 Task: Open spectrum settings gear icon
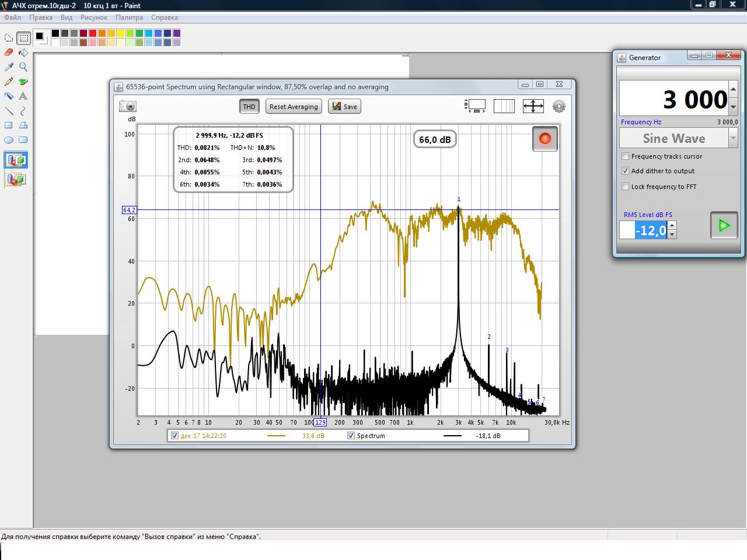point(558,106)
